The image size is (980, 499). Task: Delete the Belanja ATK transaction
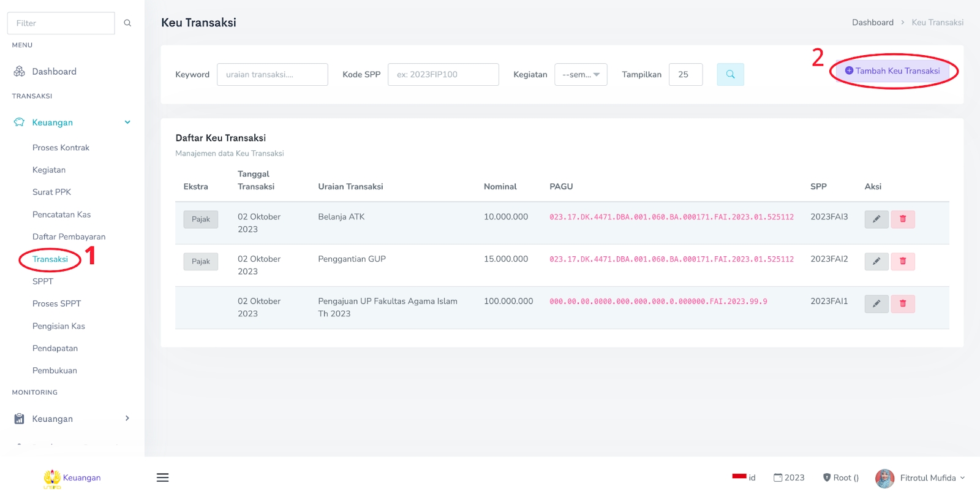click(x=902, y=219)
